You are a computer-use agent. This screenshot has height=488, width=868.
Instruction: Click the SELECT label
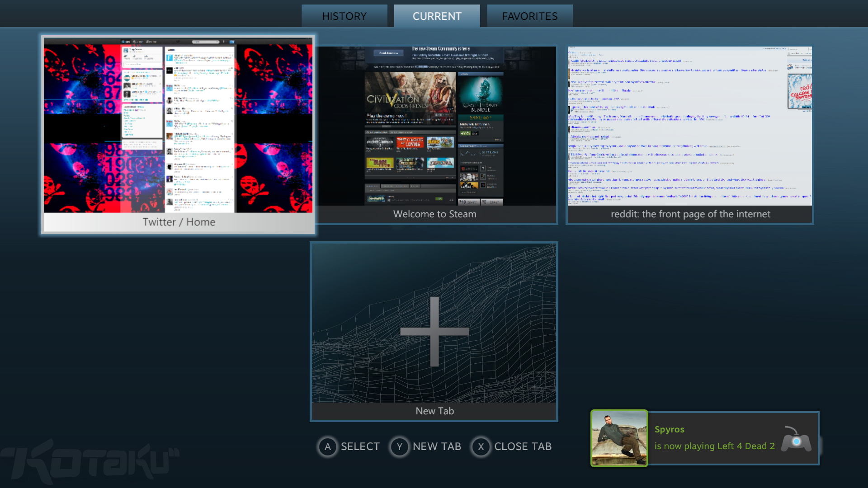pyautogui.click(x=360, y=446)
